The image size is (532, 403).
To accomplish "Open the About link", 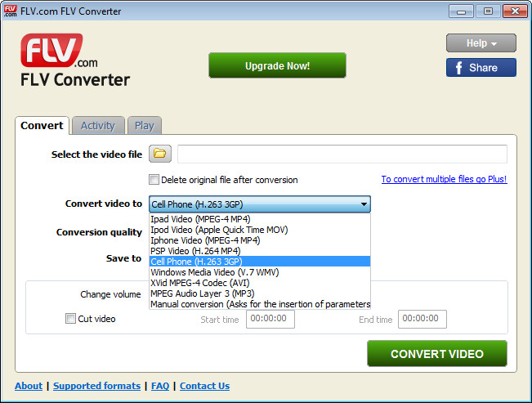I will point(29,386).
